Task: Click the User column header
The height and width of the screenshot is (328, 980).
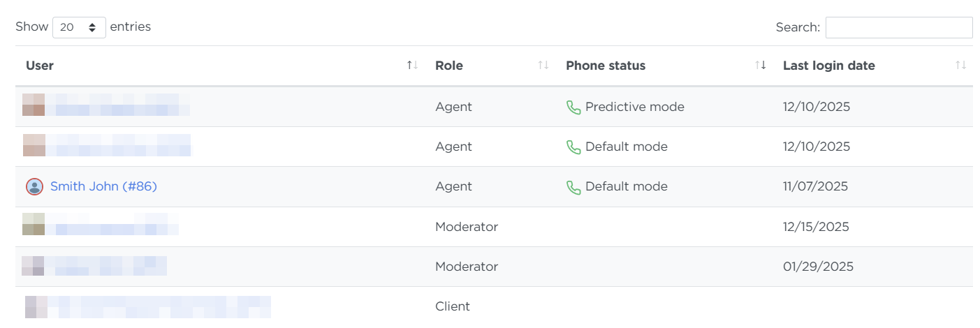Action: 40,66
